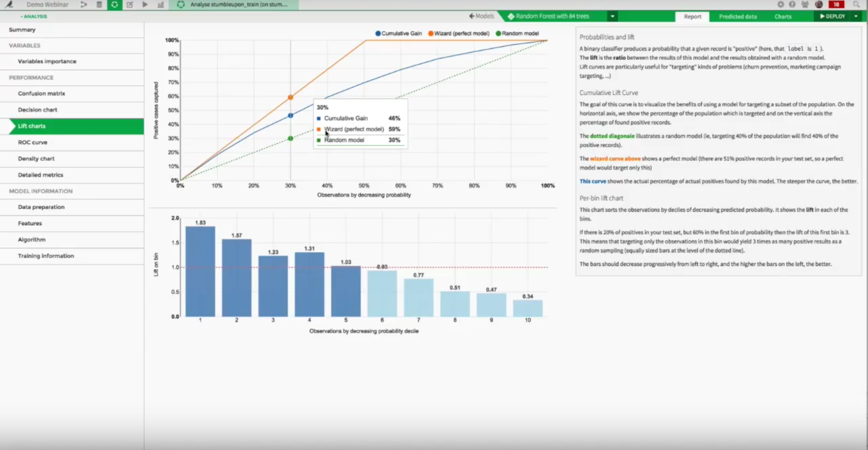Go back via the Models link

tap(482, 16)
